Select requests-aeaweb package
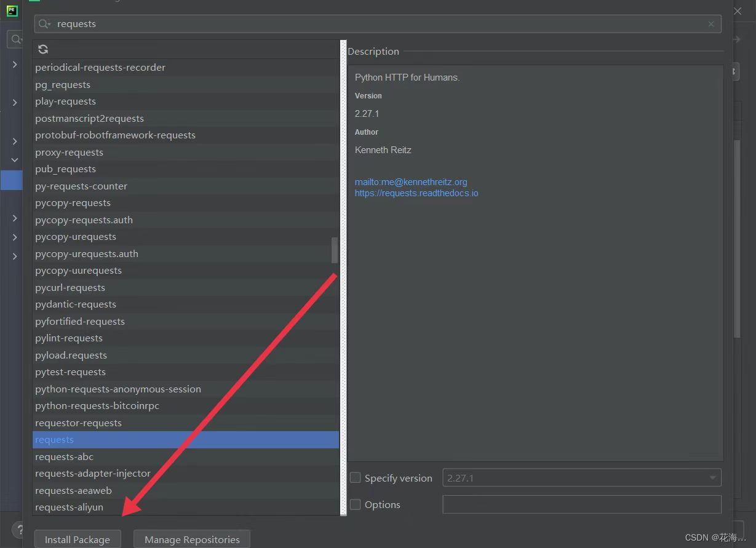The image size is (756, 548). [x=186, y=491]
